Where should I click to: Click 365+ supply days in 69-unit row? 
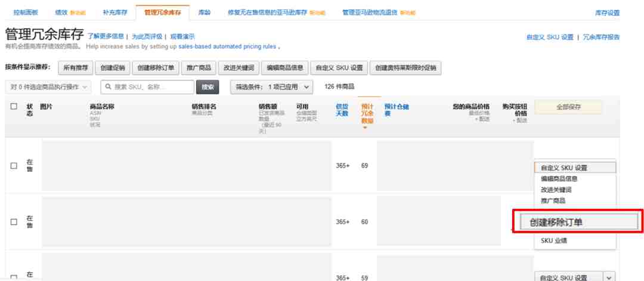pos(342,166)
